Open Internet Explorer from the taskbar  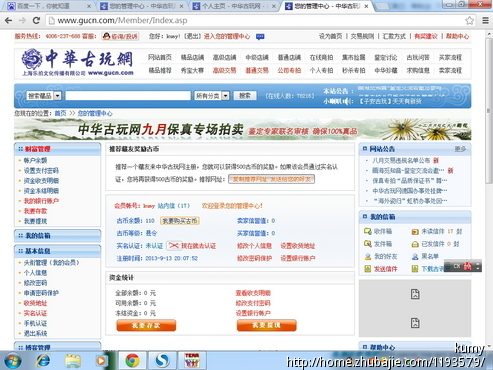tap(43, 361)
